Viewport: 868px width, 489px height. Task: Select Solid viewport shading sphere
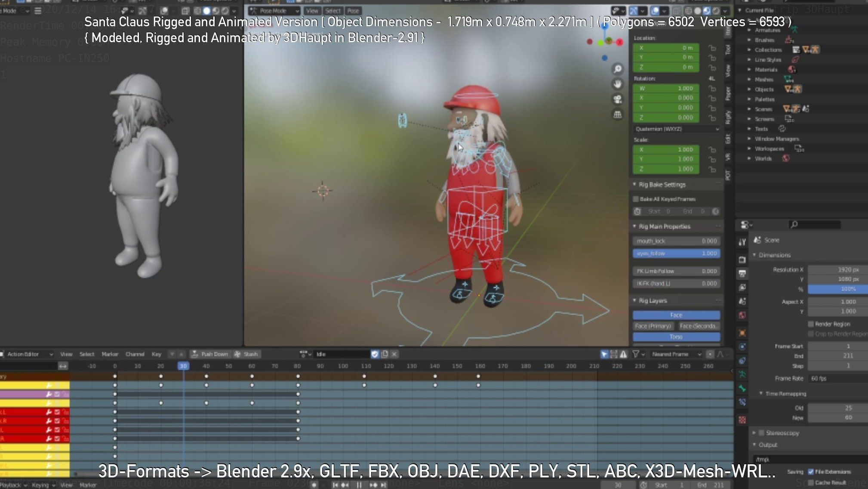tap(698, 11)
